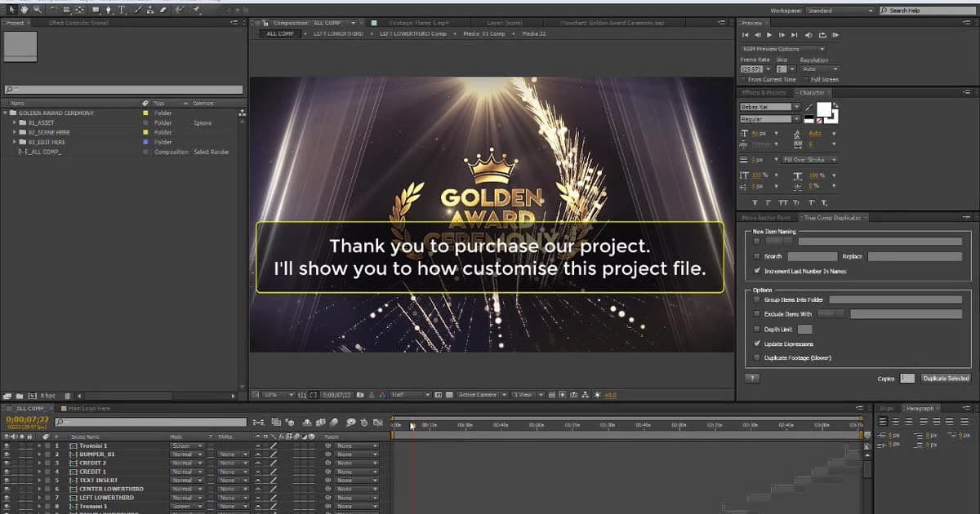Enable the Search checkbox in New Item Naming
Viewport: 980px width, 514px height.
(x=758, y=256)
